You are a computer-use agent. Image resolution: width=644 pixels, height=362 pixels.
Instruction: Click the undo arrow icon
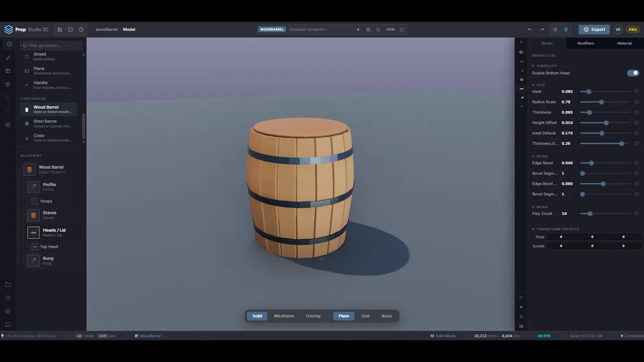click(x=530, y=30)
